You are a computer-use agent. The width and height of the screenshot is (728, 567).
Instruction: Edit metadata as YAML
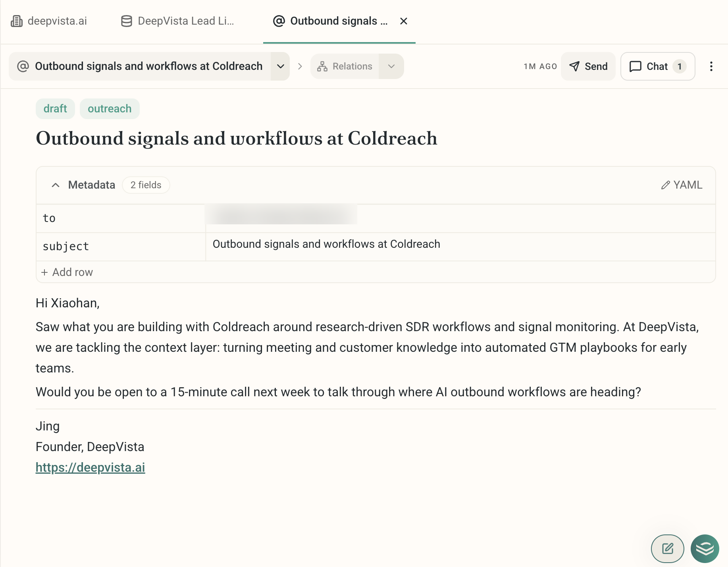coord(682,185)
